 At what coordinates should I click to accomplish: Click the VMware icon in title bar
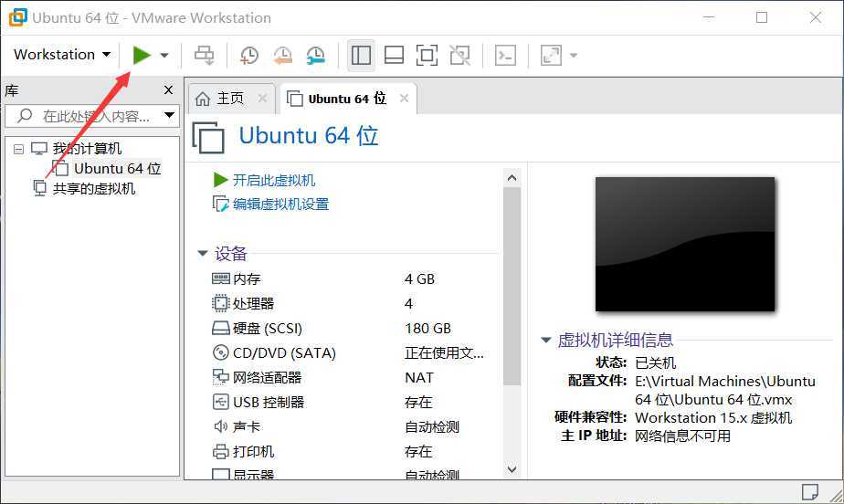[x=17, y=17]
